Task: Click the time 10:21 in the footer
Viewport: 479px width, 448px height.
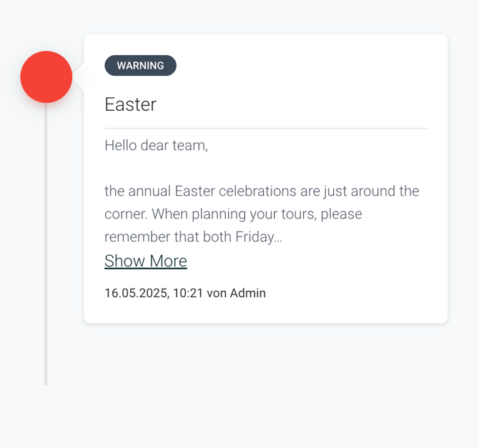Action: [188, 293]
